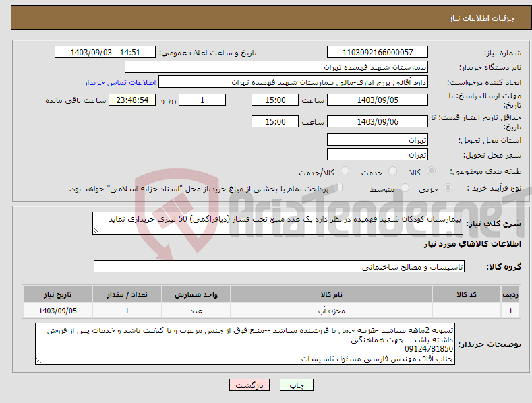Click the شرح کلی نیاز description textarea
The width and height of the screenshot is (532, 403).
[278, 223]
